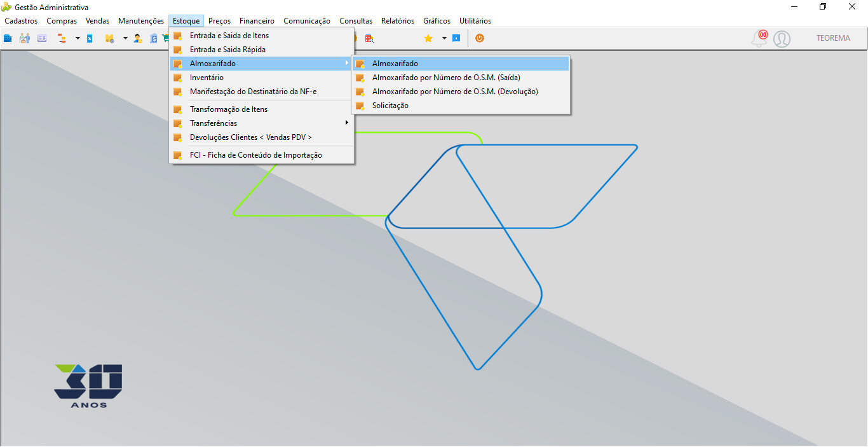Select FCI - Ficha de Conteúdo de Importação
The height and width of the screenshot is (447, 868).
click(x=262, y=155)
